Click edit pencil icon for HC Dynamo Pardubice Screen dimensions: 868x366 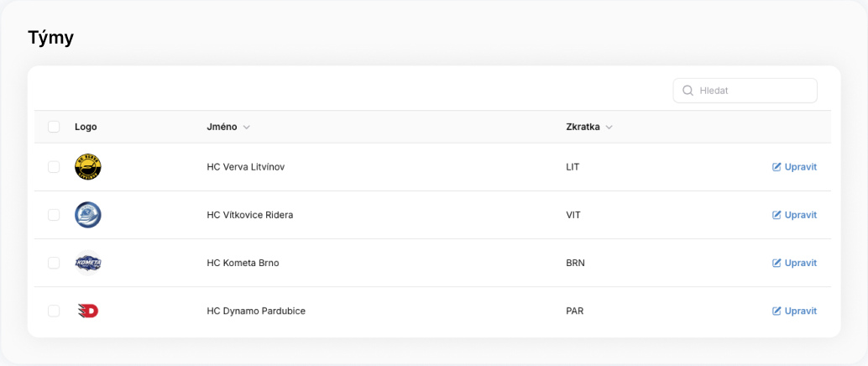pyautogui.click(x=776, y=311)
